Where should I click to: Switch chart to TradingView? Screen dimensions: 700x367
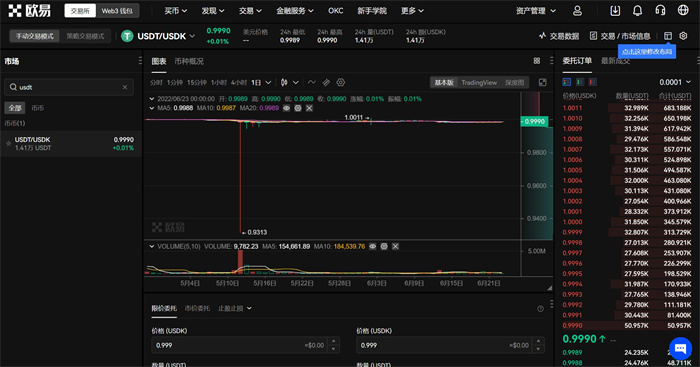pyautogui.click(x=479, y=83)
